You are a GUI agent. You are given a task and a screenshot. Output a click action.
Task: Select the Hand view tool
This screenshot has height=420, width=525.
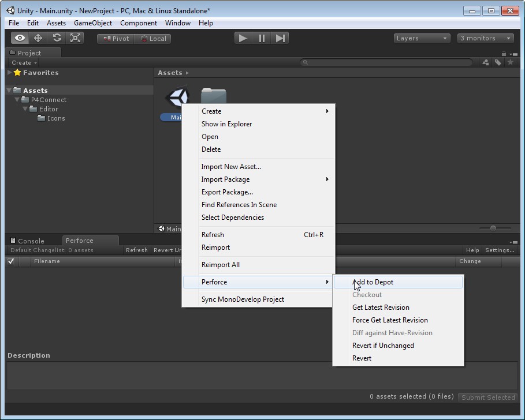coord(20,38)
